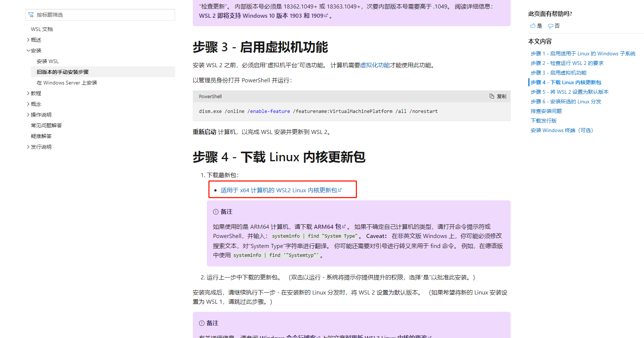Jump to 步骤 2 - 检查运行 WSL 2 的要求
This screenshot has height=338, width=644.
(567, 63)
